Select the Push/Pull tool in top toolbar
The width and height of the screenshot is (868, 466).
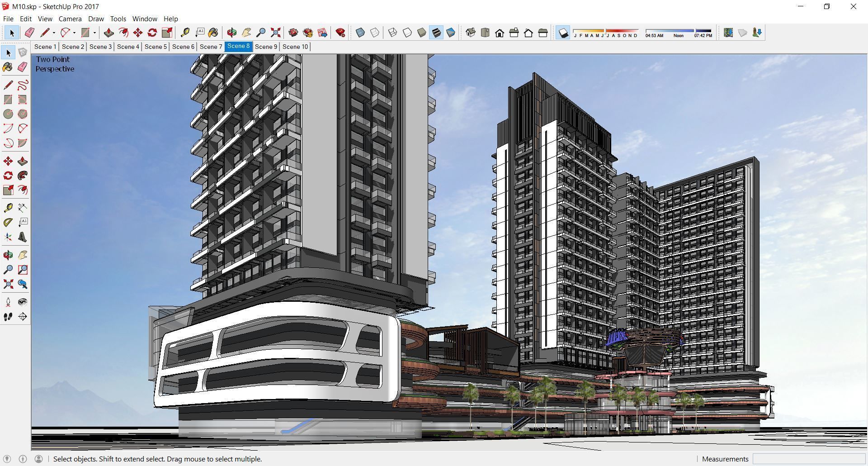click(x=108, y=33)
